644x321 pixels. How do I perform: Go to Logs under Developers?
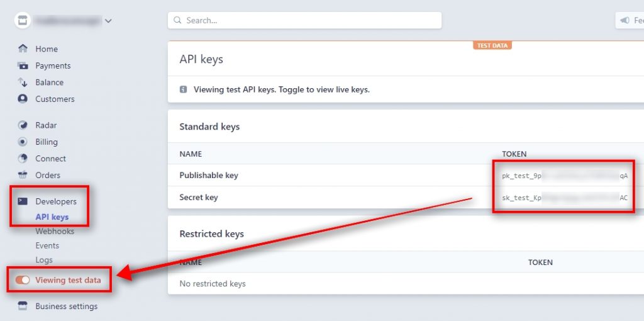[44, 260]
